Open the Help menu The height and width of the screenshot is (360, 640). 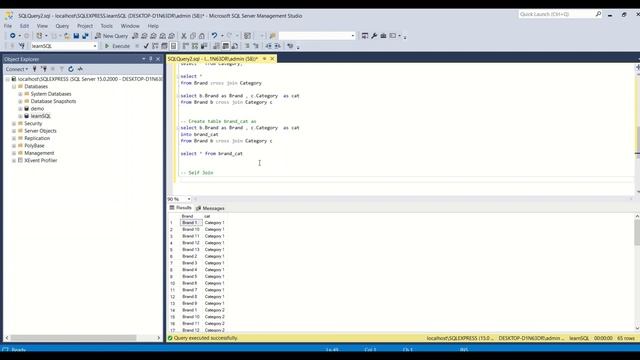[x=153, y=26]
